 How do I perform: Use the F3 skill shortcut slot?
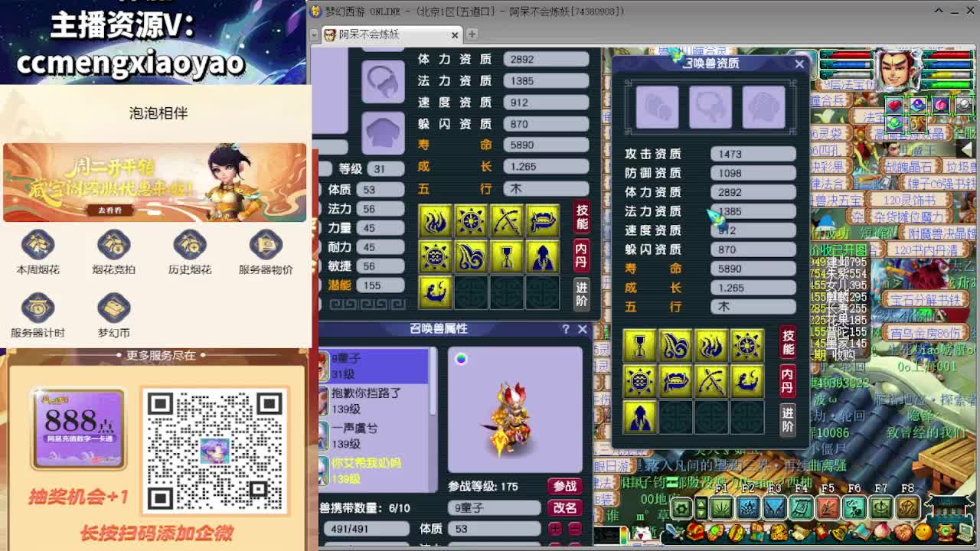(x=775, y=507)
